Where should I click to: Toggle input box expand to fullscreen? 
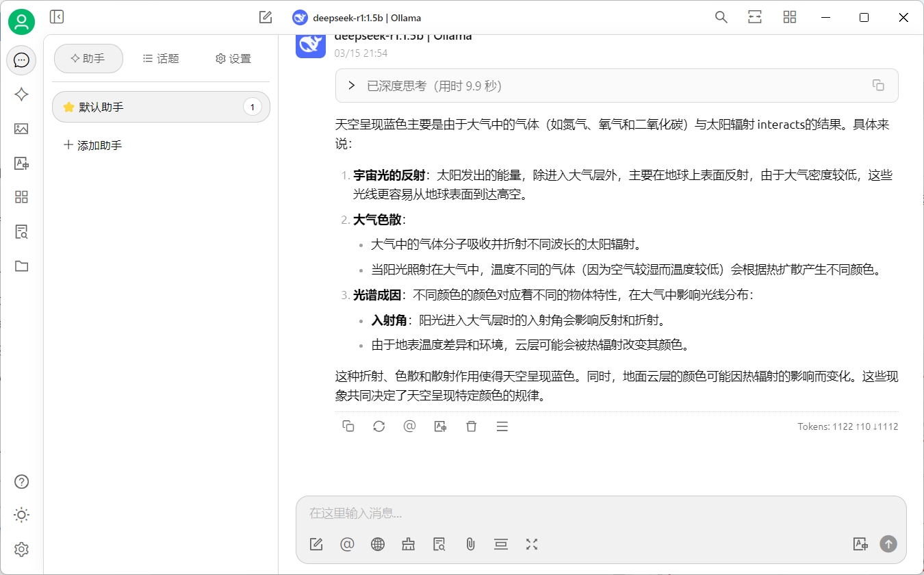tap(532, 544)
